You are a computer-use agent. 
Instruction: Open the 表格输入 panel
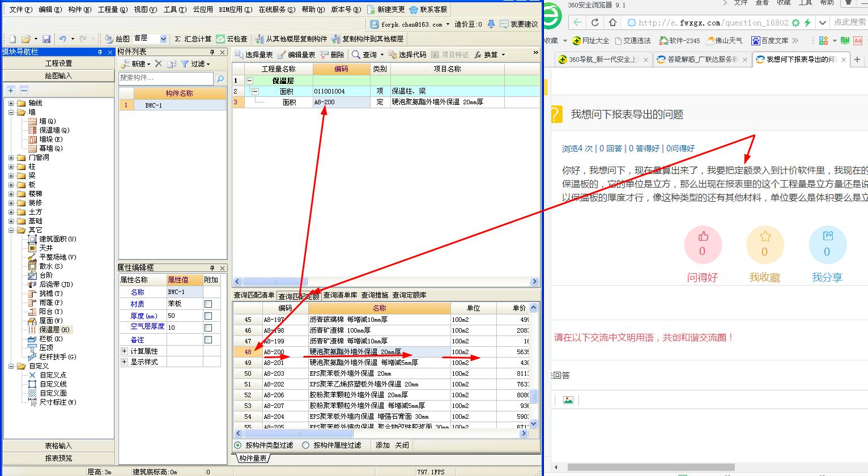[59, 446]
